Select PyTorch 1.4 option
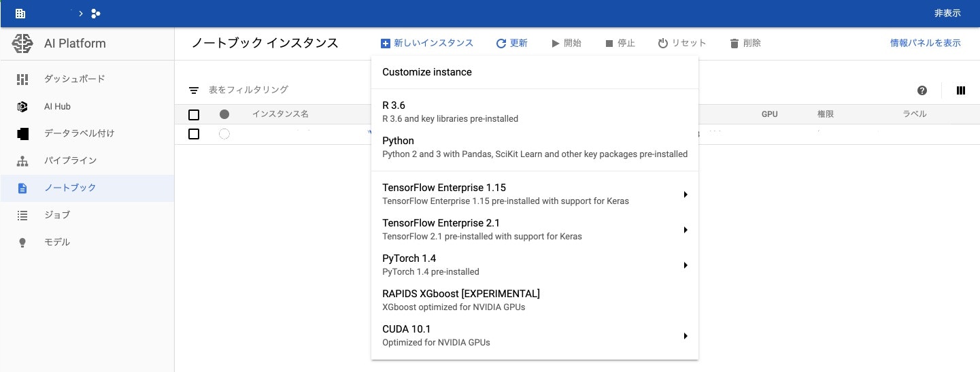Viewport: 980px width, 372px height. (535, 265)
